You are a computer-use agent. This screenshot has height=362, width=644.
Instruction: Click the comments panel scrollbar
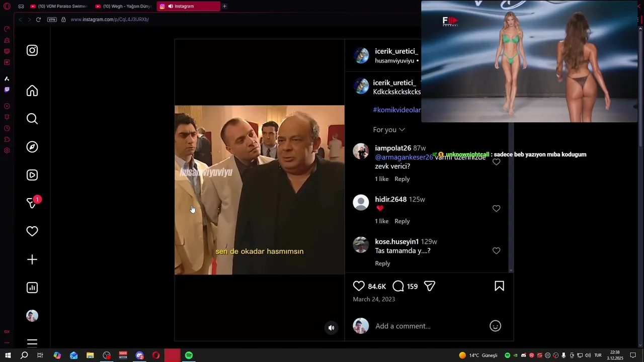(511, 197)
